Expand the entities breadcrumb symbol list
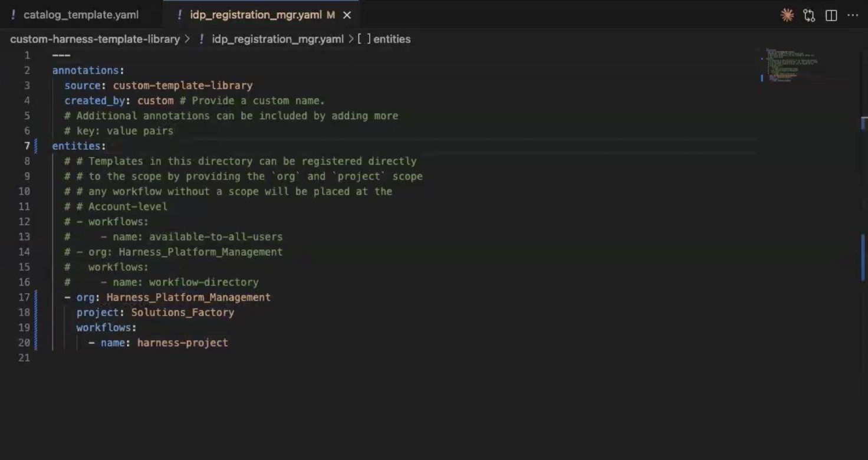868x460 pixels. (392, 39)
